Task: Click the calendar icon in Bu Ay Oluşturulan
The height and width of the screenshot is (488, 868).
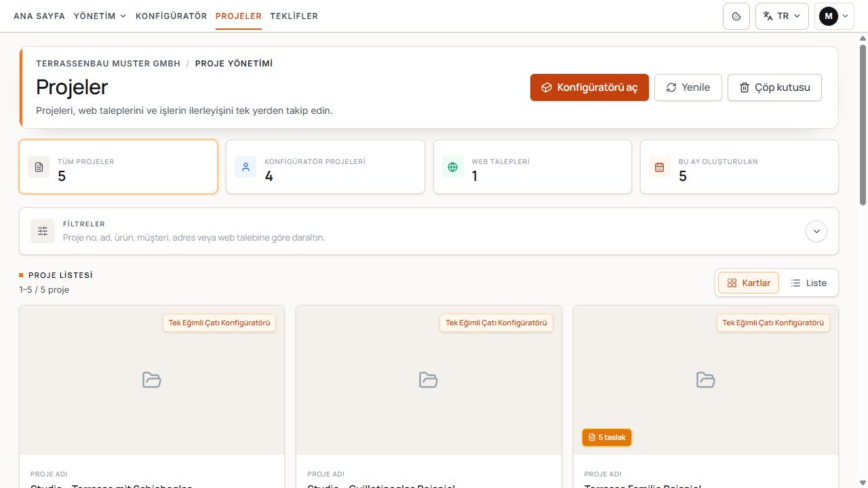Action: coord(660,167)
